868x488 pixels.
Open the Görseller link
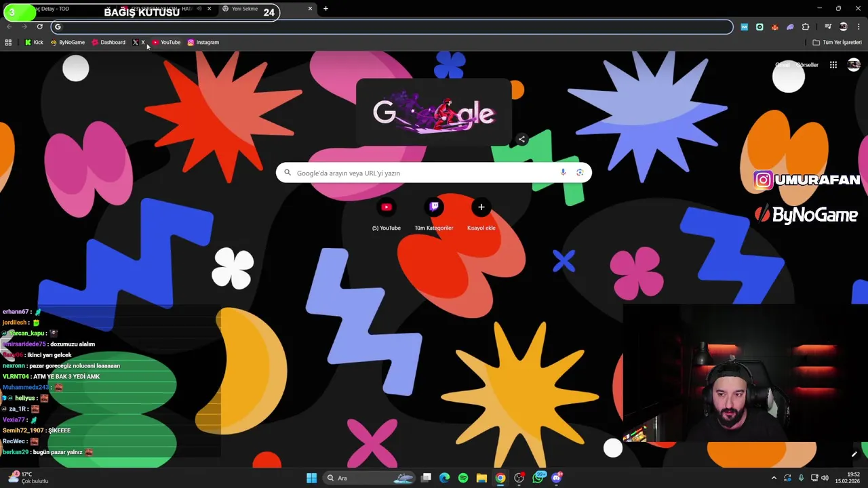click(x=807, y=65)
